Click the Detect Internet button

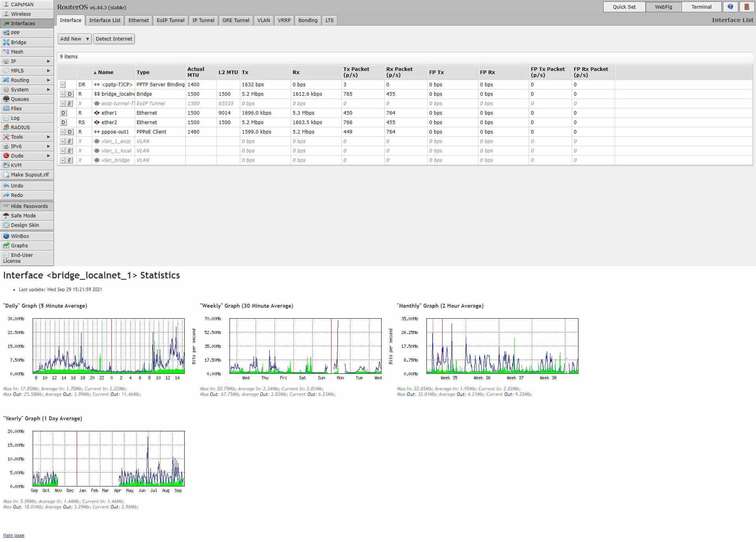click(114, 39)
